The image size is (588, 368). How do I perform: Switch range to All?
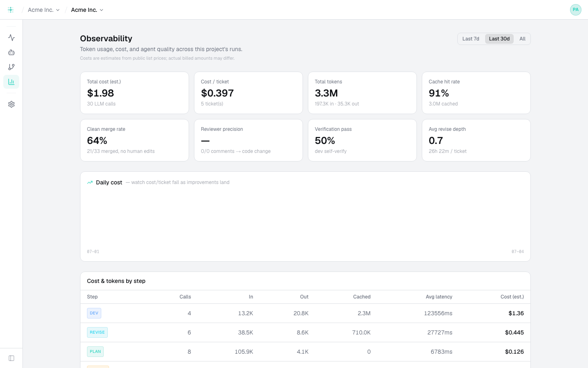point(522,39)
